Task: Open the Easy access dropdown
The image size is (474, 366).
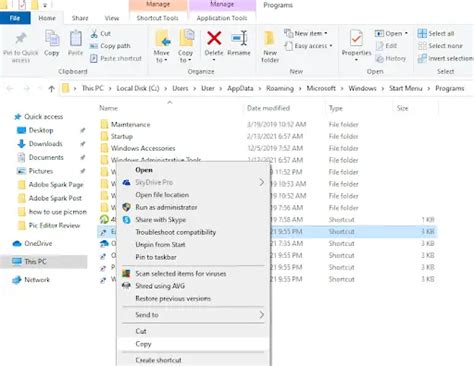Action: [309, 46]
